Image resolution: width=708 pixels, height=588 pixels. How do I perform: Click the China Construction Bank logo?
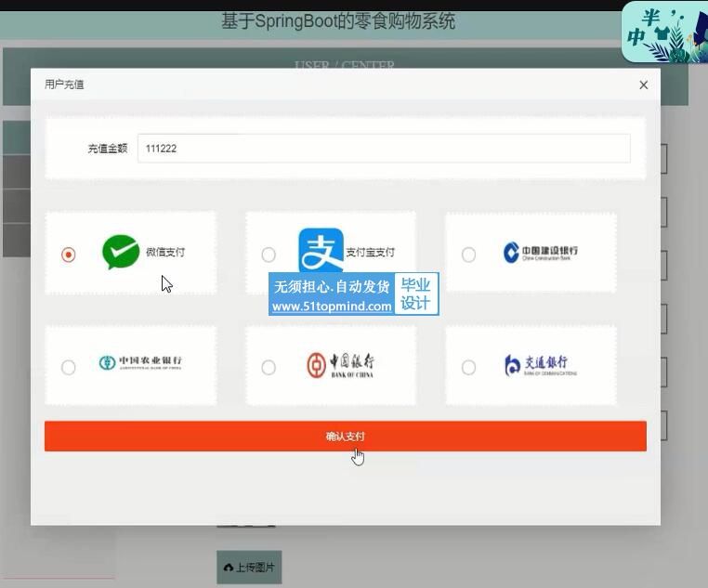click(541, 253)
